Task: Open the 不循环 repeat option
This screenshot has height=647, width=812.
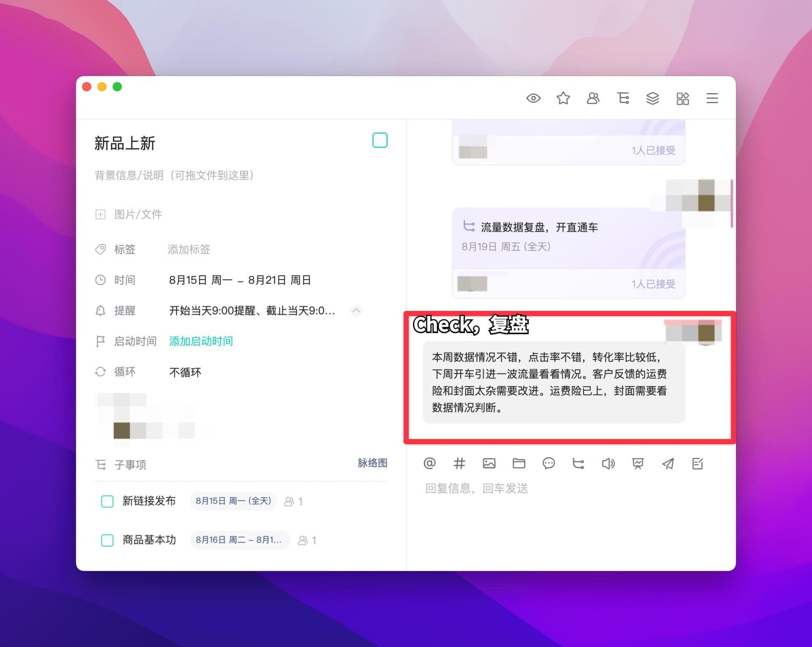Action: tap(185, 372)
